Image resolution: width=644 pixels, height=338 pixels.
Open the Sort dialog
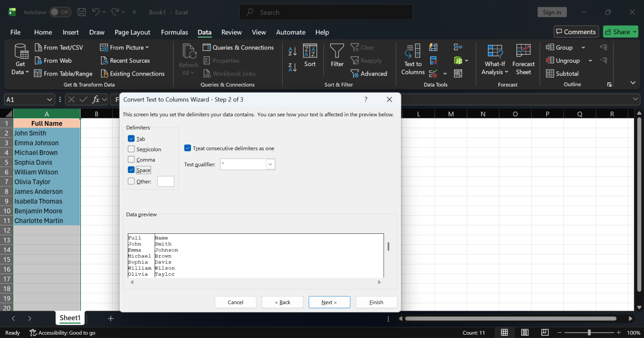click(x=310, y=56)
